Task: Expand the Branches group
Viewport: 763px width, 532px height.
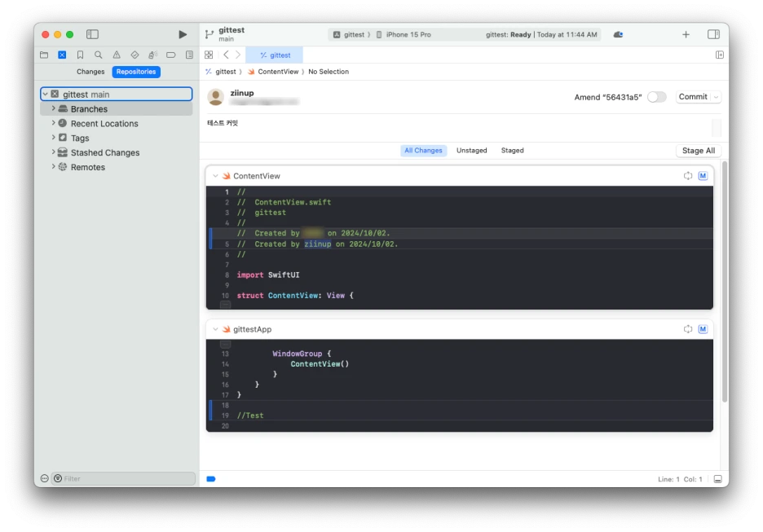Action: [54, 108]
